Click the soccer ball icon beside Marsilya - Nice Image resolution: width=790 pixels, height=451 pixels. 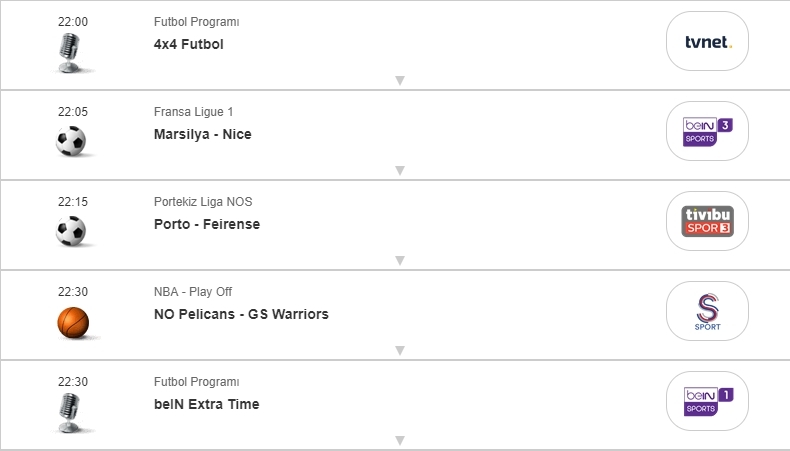(x=71, y=142)
